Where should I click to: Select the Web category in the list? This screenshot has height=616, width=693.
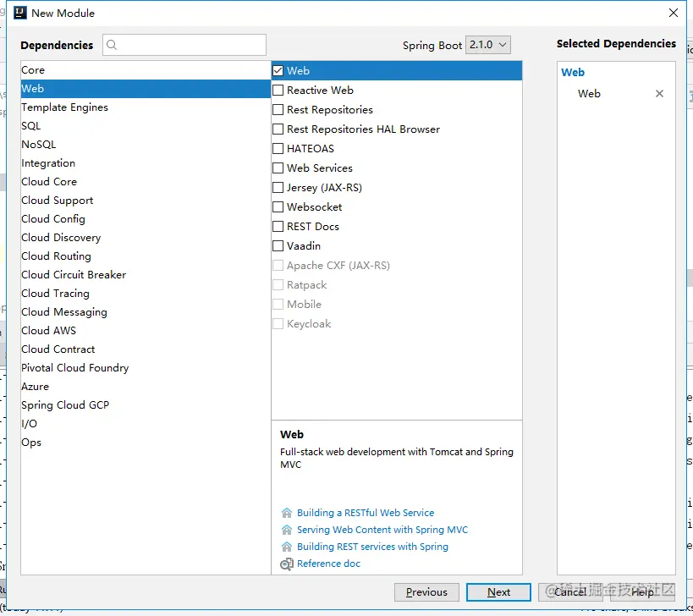coord(146,88)
